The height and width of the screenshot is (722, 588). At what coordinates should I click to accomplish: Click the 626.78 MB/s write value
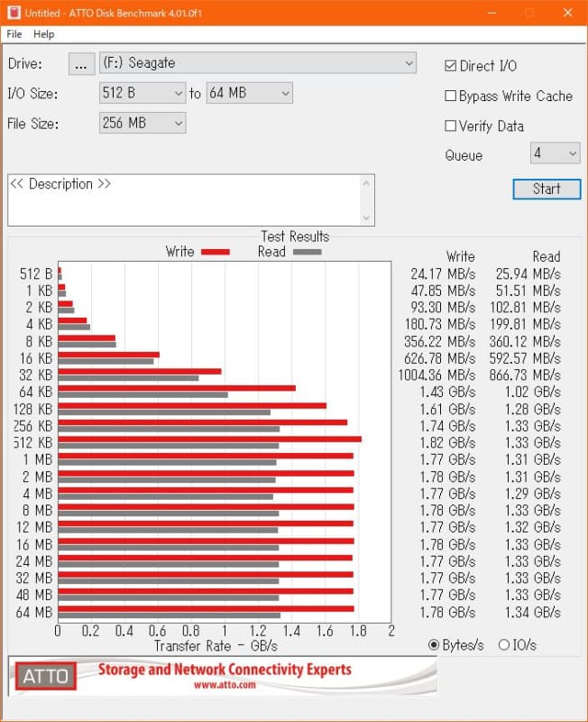coord(440,358)
